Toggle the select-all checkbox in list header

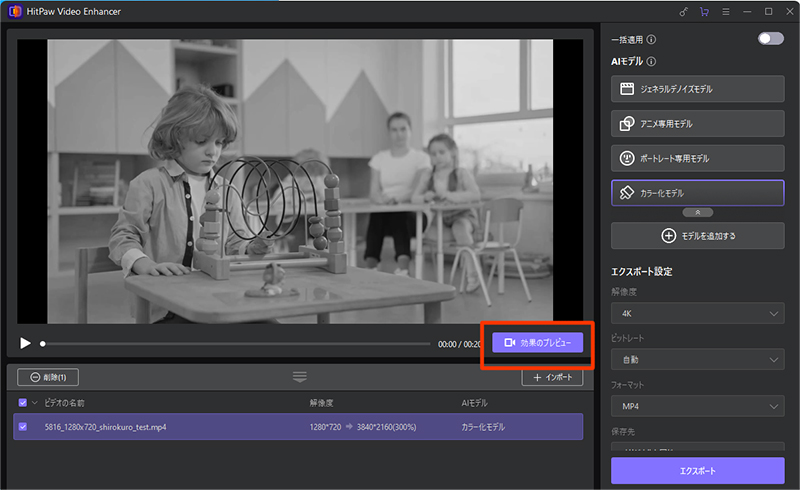click(x=23, y=402)
